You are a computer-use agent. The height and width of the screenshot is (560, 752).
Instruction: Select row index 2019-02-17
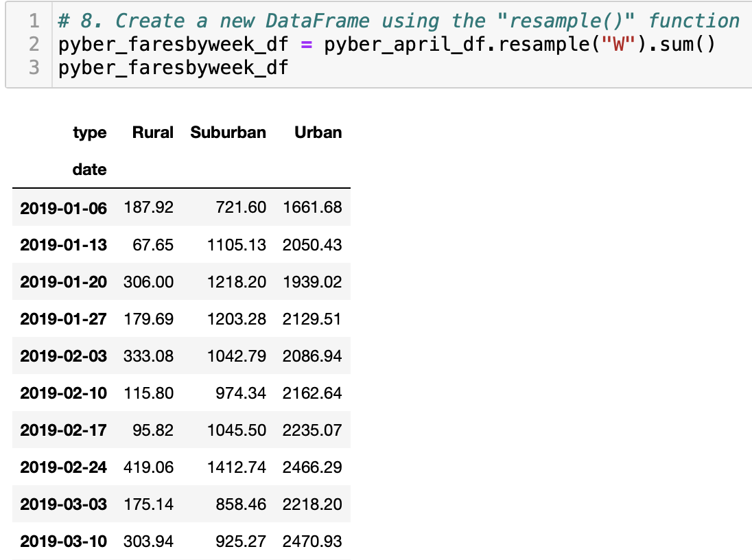point(63,430)
